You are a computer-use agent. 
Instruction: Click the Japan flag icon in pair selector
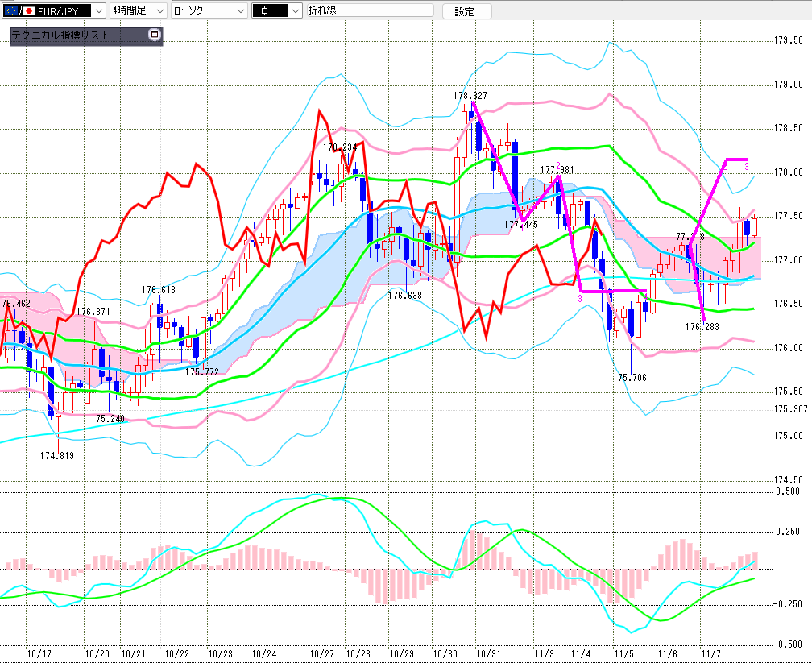coord(27,11)
